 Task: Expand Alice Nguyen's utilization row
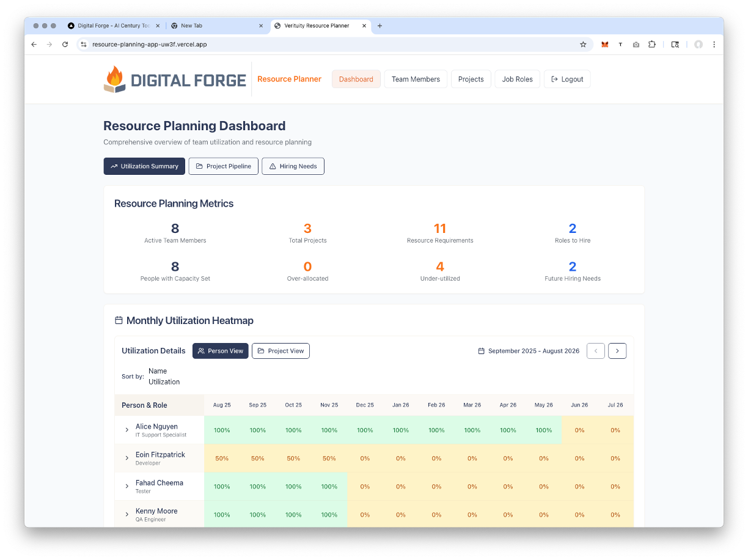pyautogui.click(x=127, y=430)
